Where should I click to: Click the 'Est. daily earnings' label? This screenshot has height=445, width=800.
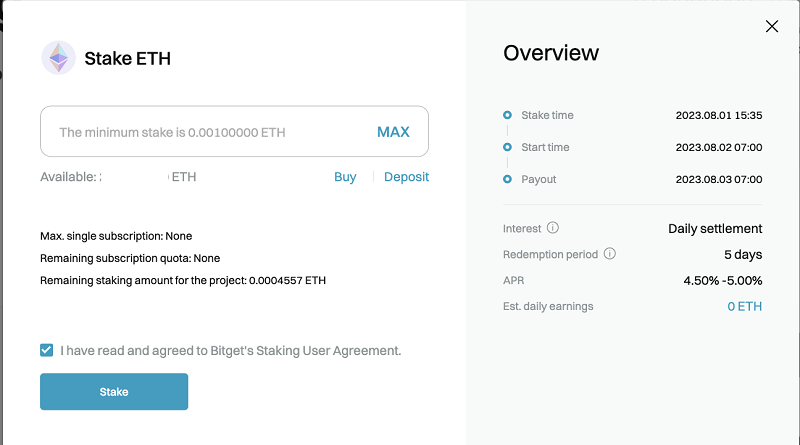(548, 306)
